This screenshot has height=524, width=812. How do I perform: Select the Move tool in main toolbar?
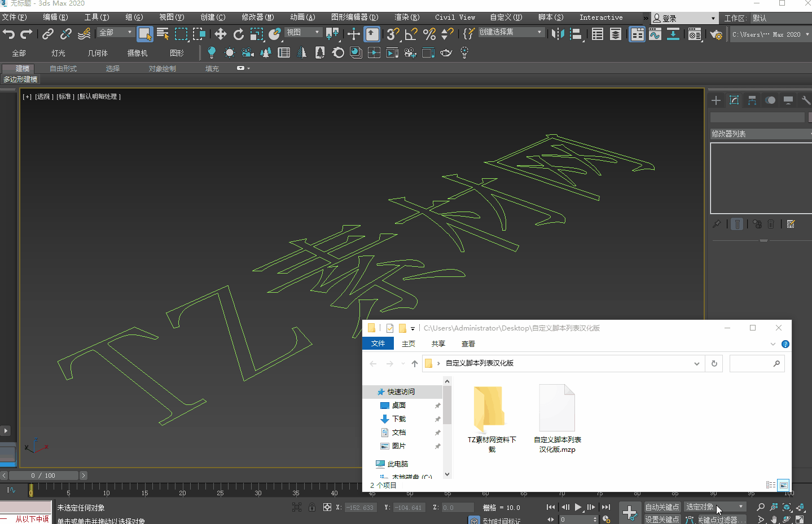tap(220, 34)
